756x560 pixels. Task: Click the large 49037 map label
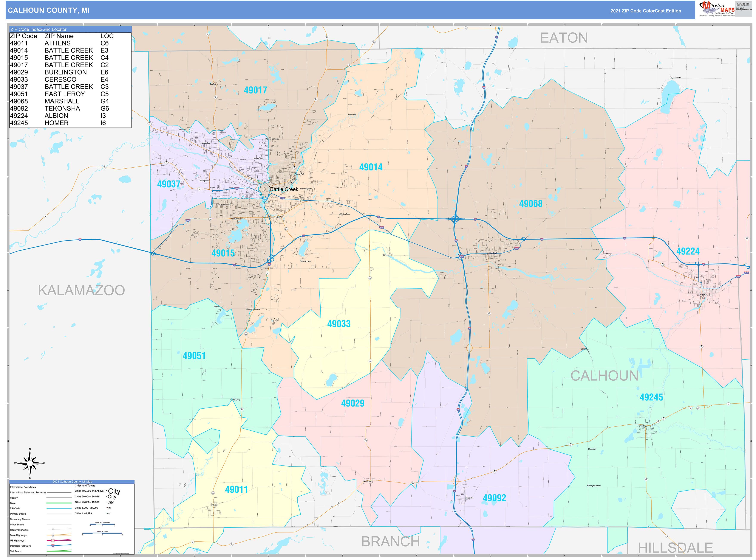[x=169, y=184]
